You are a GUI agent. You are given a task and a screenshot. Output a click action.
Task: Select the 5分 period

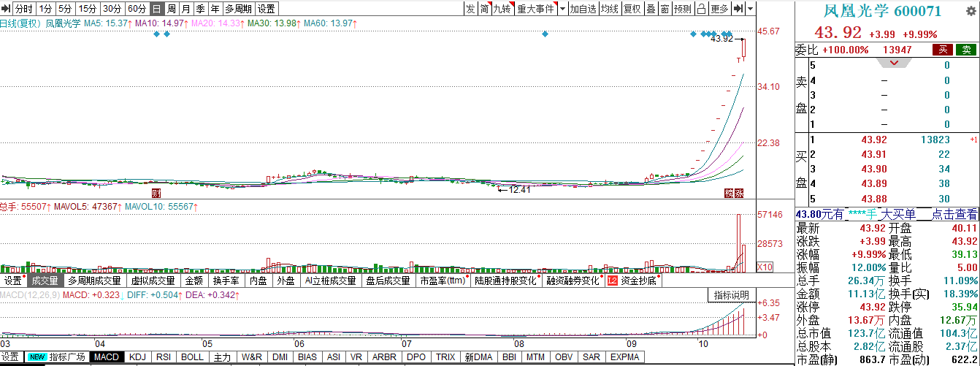tap(65, 9)
